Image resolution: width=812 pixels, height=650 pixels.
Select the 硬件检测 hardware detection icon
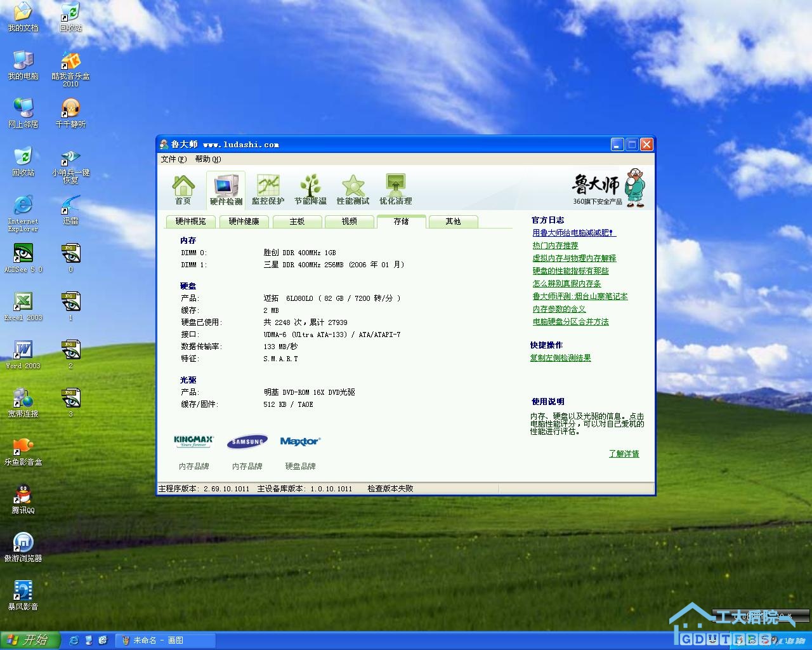tap(226, 189)
